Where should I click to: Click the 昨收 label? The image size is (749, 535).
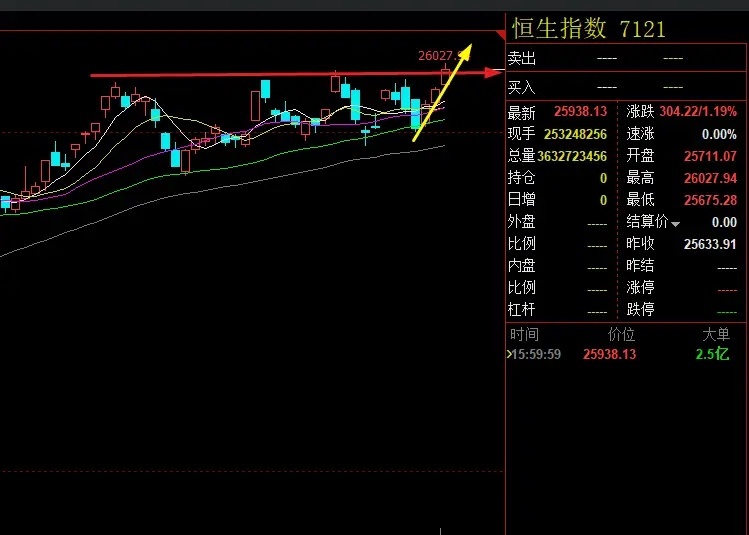point(640,244)
